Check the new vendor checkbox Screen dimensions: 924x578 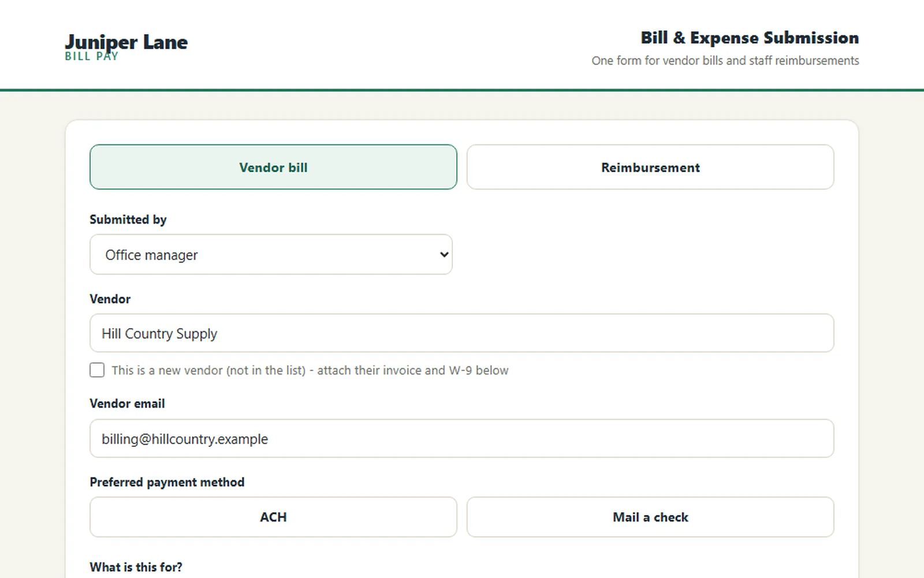(x=97, y=370)
